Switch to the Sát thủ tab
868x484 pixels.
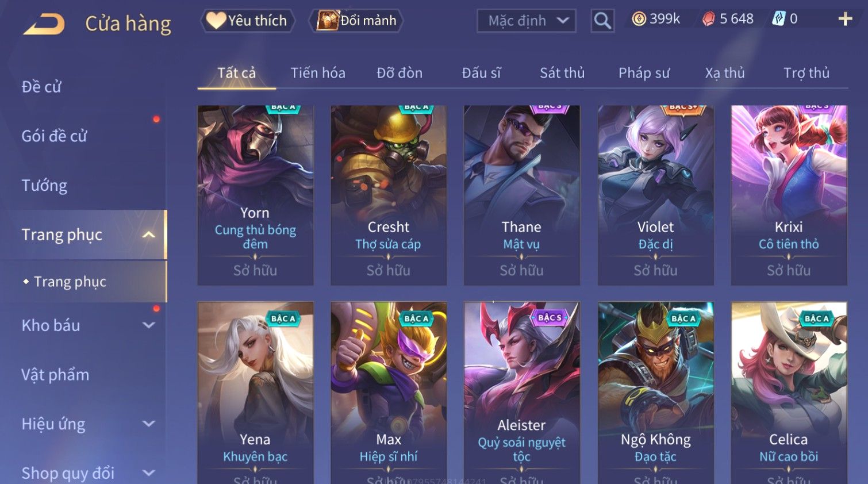click(x=562, y=73)
